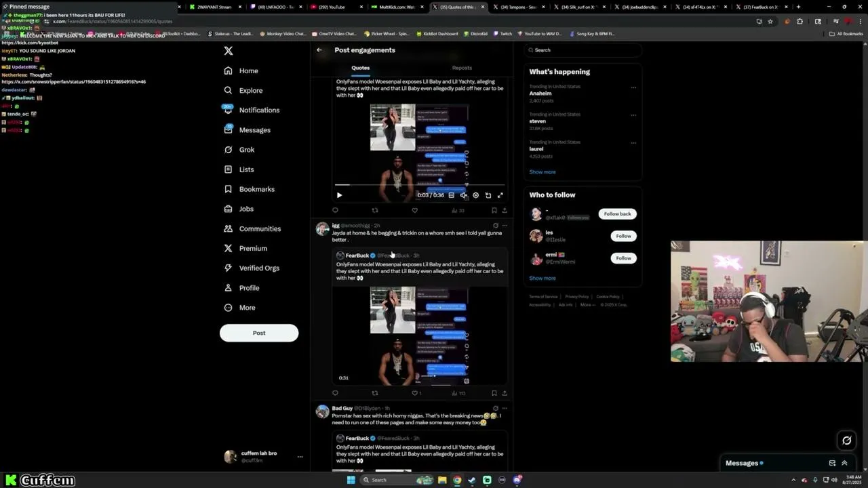
Task: Go back using the arrow beside Post engagements
Action: pos(319,49)
